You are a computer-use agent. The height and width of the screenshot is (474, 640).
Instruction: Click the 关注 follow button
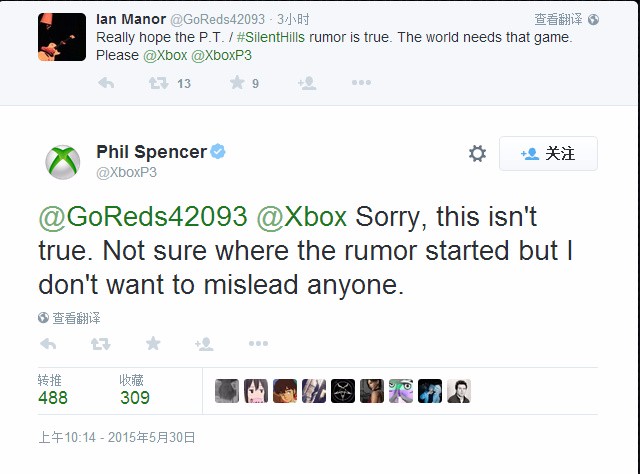(x=548, y=154)
